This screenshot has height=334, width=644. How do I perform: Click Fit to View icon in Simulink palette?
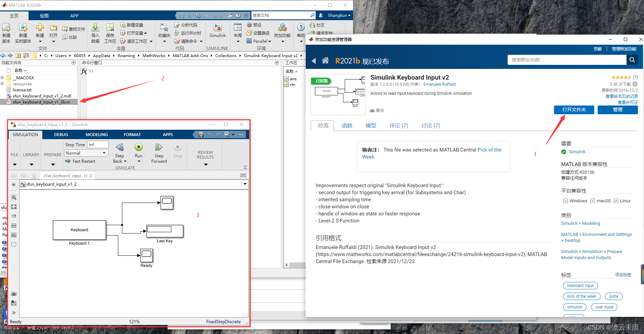pyautogui.click(x=14, y=207)
